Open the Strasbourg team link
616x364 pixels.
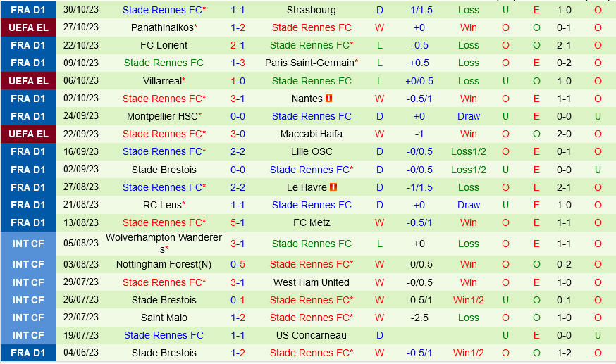click(312, 10)
